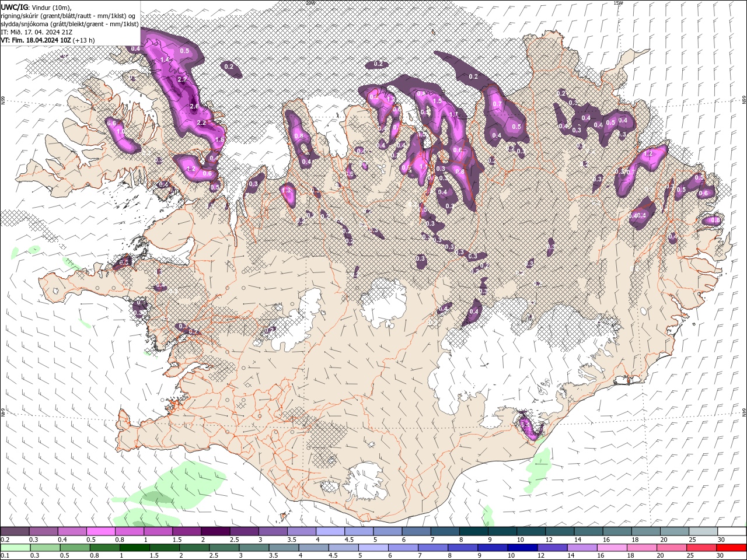The height and width of the screenshot is (560, 747).
Task: Click the '20W' longitude label at the top edge
Action: click(x=310, y=2)
